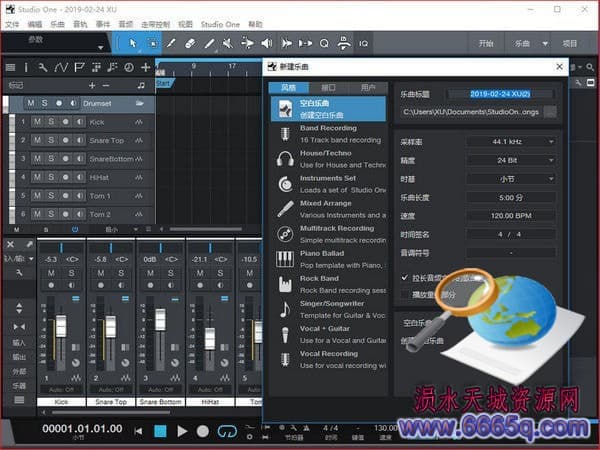Stop playback with the blue stop button
This screenshot has width=600, height=450.
click(x=160, y=431)
